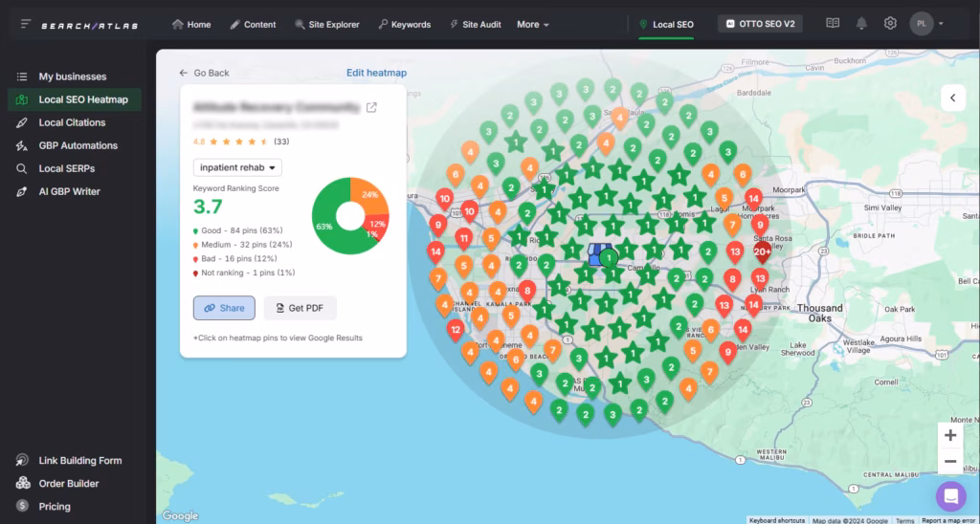
Task: Collapse the map side panel arrow
Action: click(x=953, y=98)
